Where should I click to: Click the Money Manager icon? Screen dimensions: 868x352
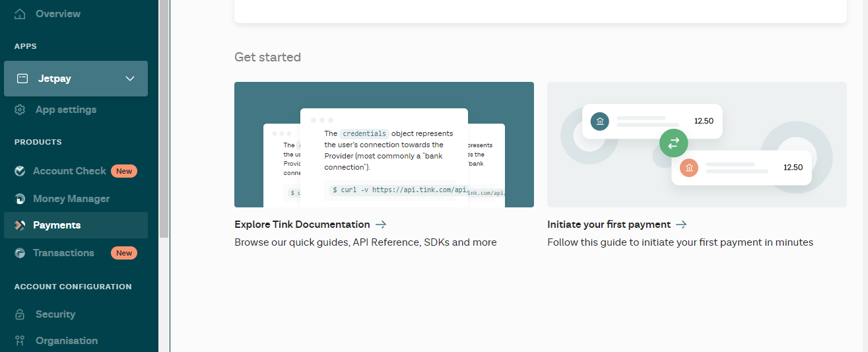pos(20,199)
